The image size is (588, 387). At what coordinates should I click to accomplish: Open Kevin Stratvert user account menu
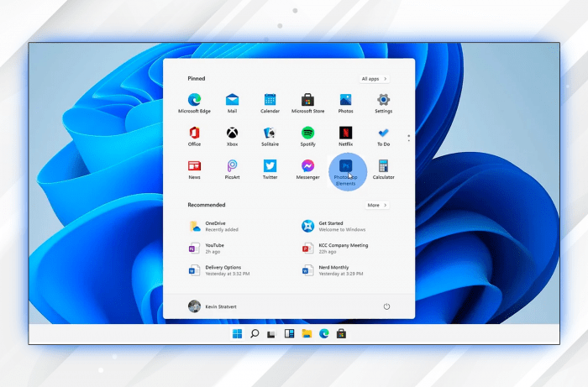click(212, 306)
